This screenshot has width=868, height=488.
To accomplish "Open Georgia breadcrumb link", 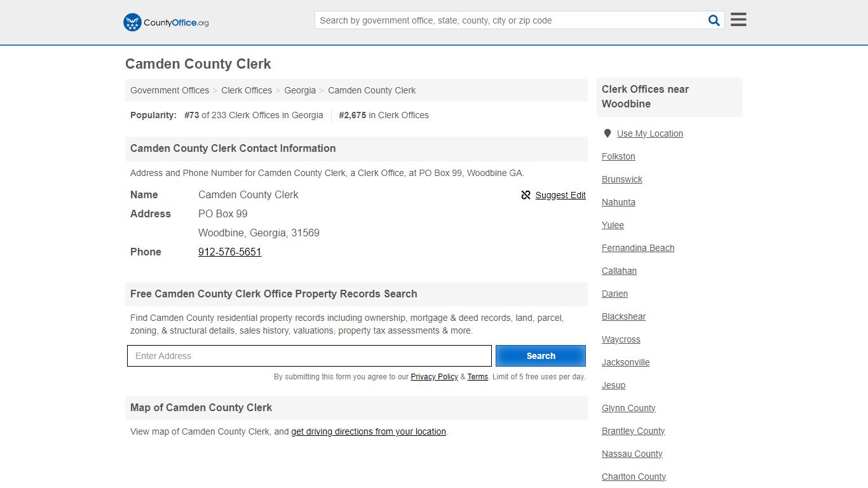I will [300, 90].
